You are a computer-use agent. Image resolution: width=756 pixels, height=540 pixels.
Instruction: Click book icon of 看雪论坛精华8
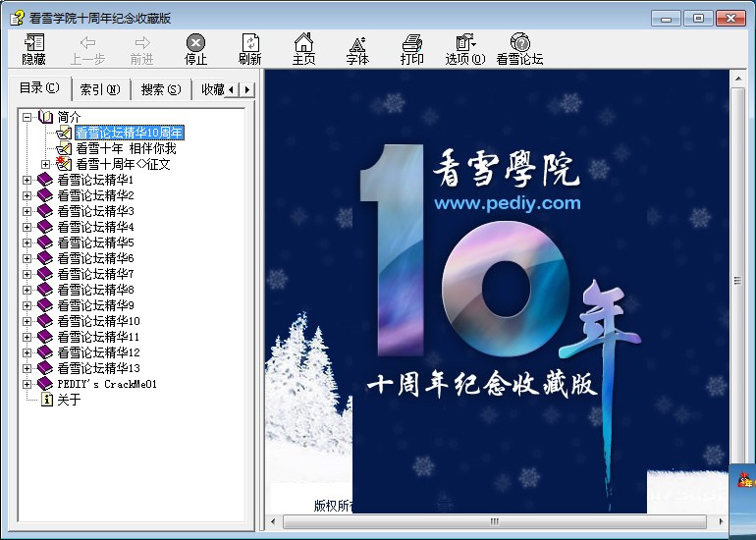[45, 290]
